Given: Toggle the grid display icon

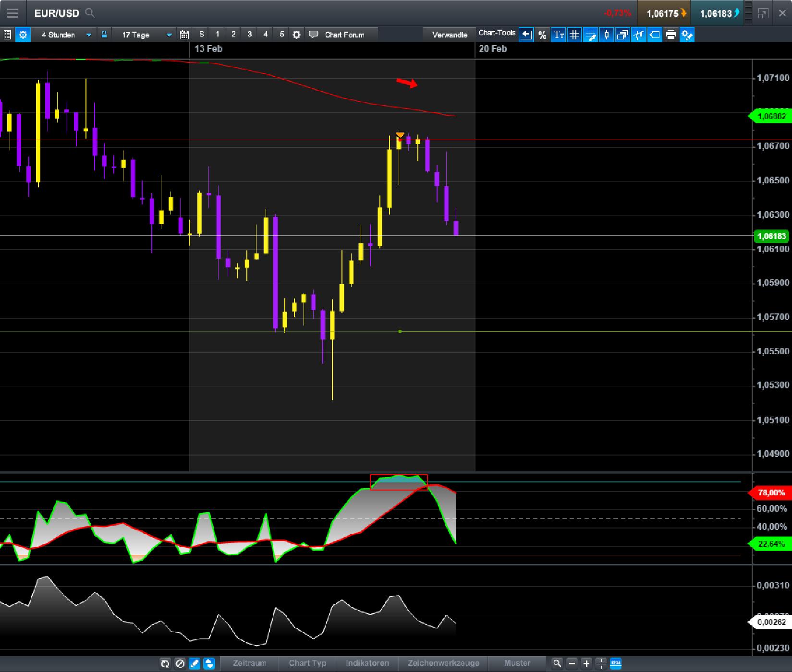Looking at the screenshot, I should point(574,35).
